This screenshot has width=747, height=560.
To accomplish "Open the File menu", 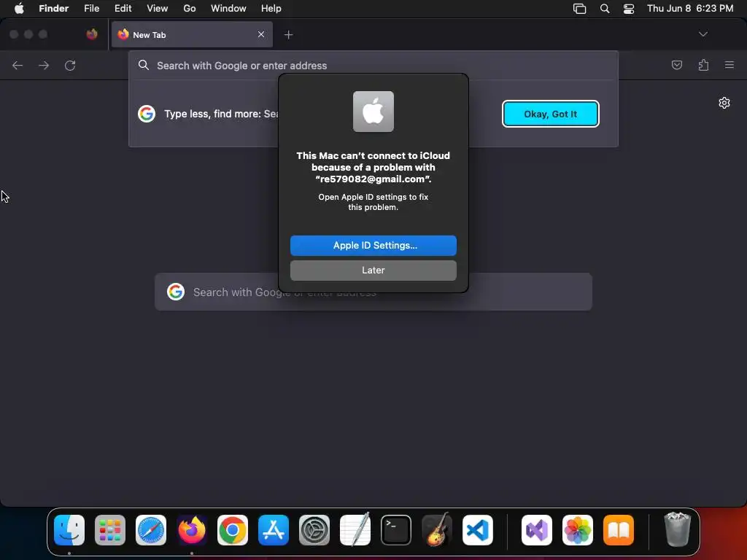I will tap(91, 9).
